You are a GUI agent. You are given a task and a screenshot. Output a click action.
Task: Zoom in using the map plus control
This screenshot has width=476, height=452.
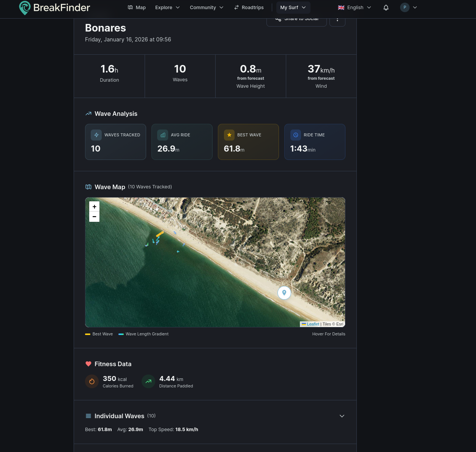click(94, 206)
